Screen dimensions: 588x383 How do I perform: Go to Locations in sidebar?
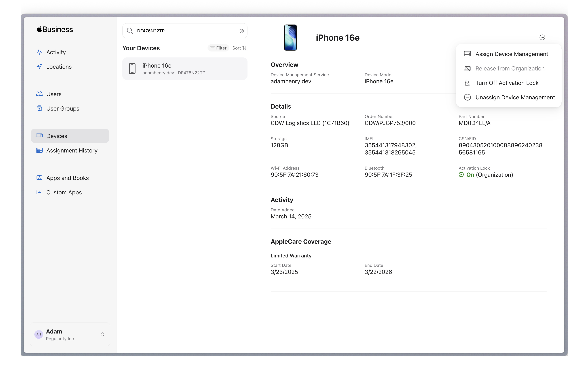click(x=59, y=67)
